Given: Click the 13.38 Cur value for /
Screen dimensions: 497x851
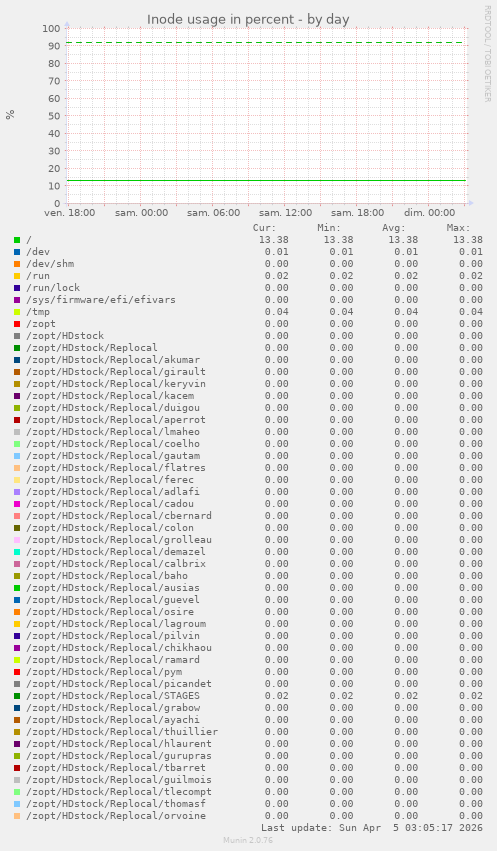Looking at the screenshot, I should coord(273,240).
